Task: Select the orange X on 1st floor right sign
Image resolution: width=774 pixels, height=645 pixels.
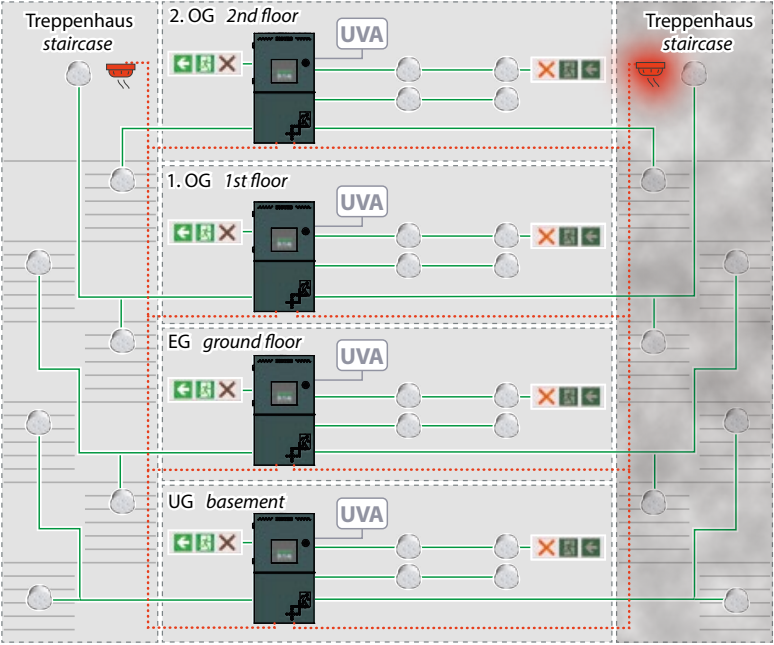Action: 546,237
